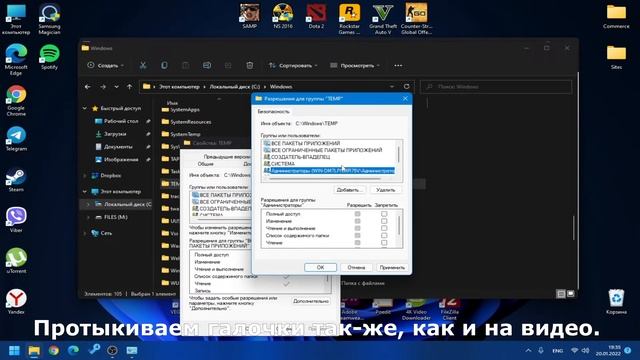Click the Edge icon on the taskbar

pyautogui.click(x=73, y=350)
